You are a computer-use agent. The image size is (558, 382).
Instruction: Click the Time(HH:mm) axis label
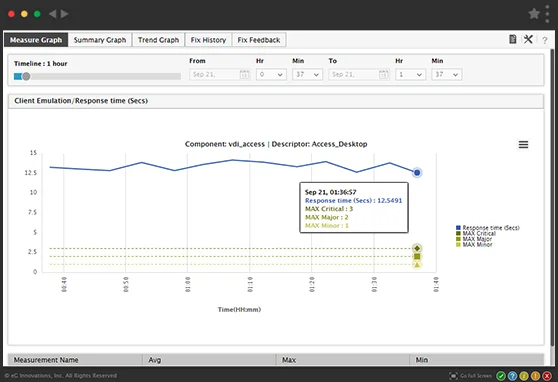[x=239, y=309]
